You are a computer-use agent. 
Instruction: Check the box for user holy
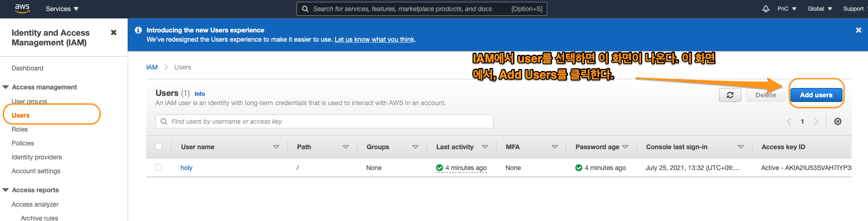[159, 168]
